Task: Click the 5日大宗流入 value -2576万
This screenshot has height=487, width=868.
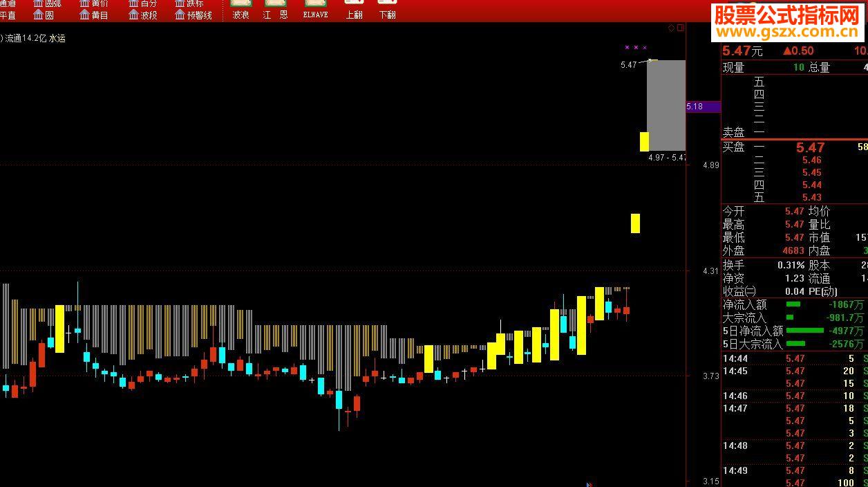Action: pos(847,344)
